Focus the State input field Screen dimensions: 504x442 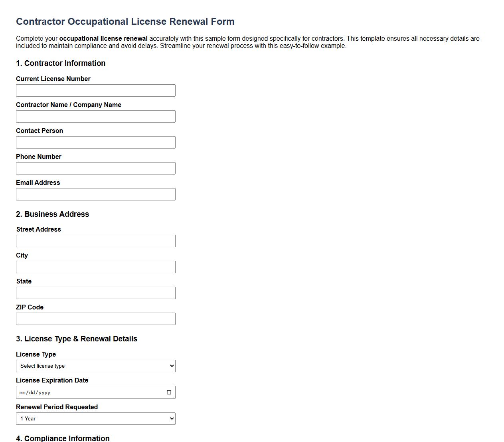click(96, 293)
